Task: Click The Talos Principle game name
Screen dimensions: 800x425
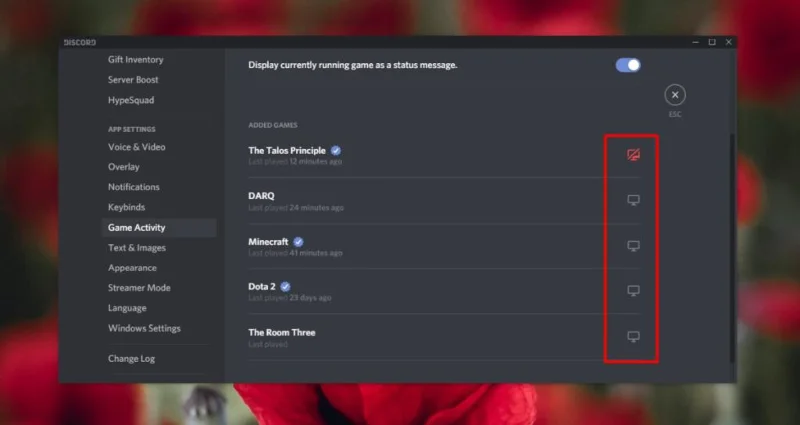Action: click(287, 151)
